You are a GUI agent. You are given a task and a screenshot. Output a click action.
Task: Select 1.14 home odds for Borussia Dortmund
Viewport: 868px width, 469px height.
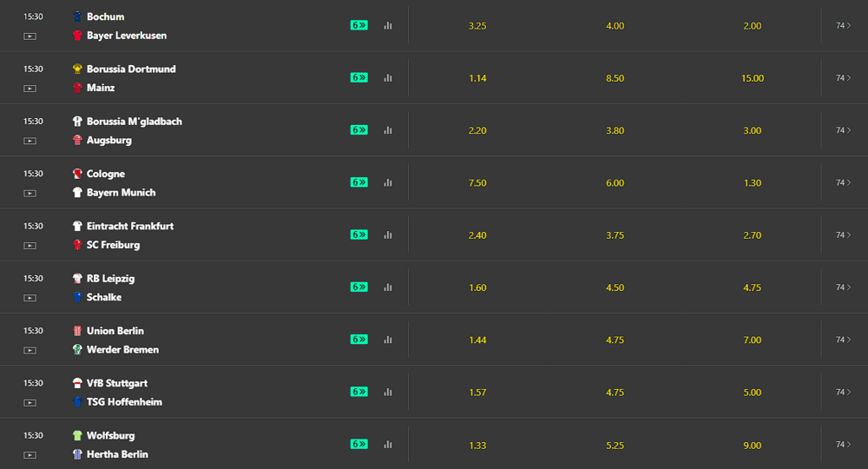point(477,78)
